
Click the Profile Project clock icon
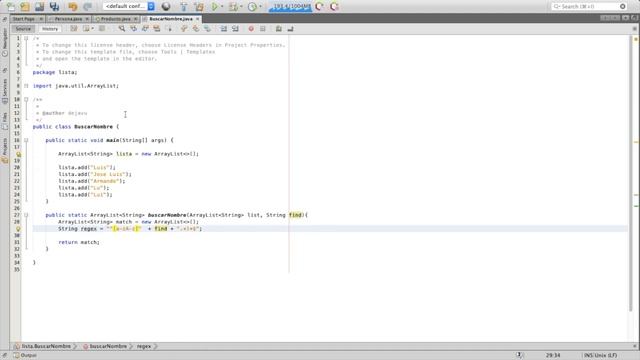click(252, 7)
